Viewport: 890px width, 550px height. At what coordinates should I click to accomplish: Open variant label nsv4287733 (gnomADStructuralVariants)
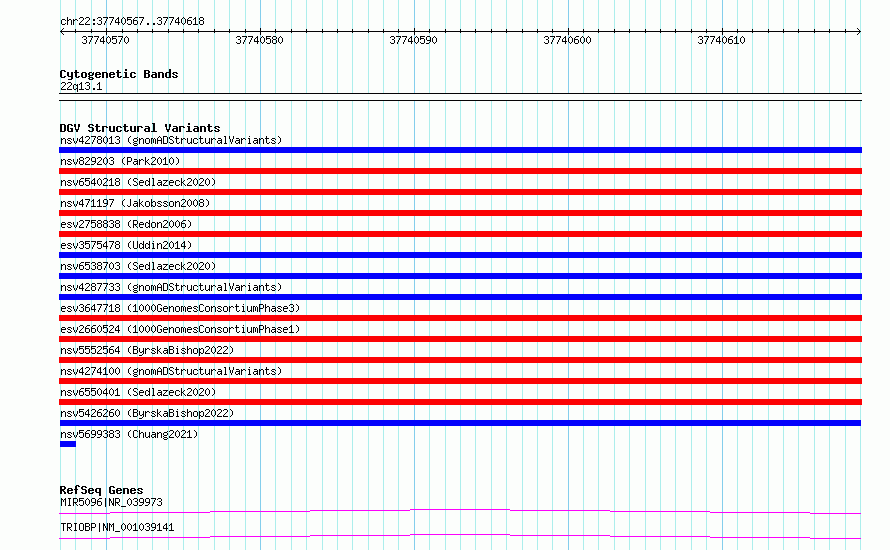pos(171,287)
